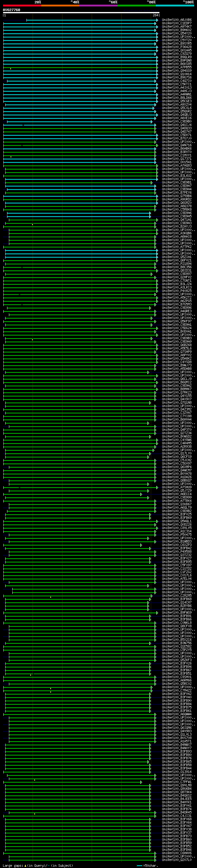
Task: Click the query label AV627760
Action: 11,10
